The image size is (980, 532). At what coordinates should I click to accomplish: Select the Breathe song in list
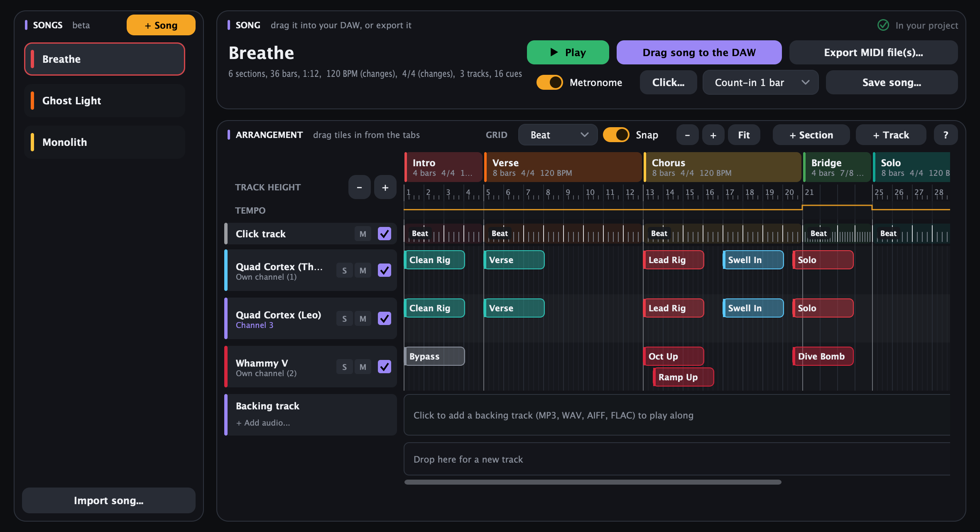(x=105, y=59)
